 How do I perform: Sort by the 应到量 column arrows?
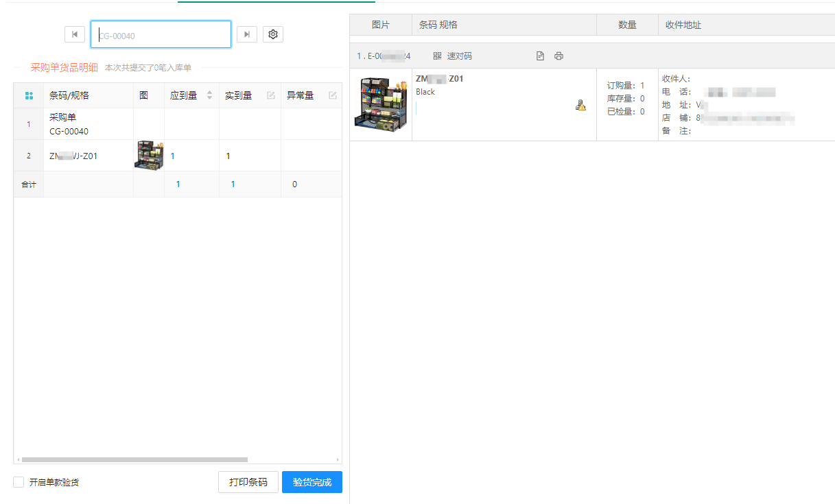click(210, 96)
